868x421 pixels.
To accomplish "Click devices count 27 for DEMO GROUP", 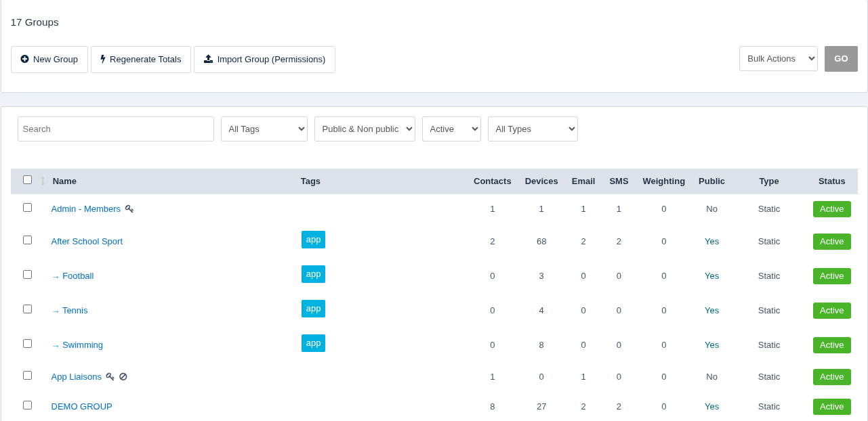I will [541, 407].
